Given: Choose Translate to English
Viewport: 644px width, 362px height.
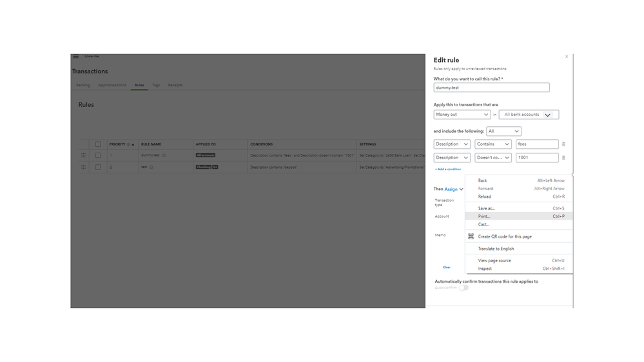Looking at the screenshot, I should [519, 249].
